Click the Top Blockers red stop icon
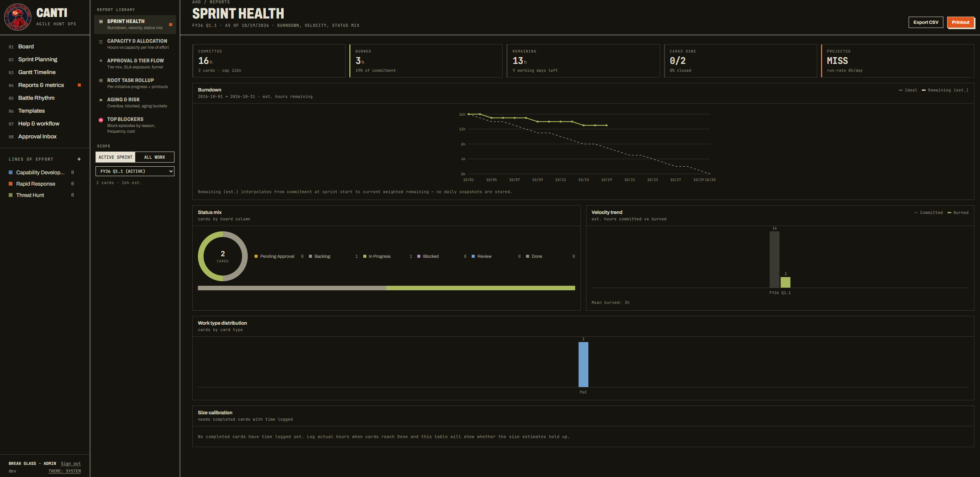Screen dimensions: 980x477 point(101,120)
